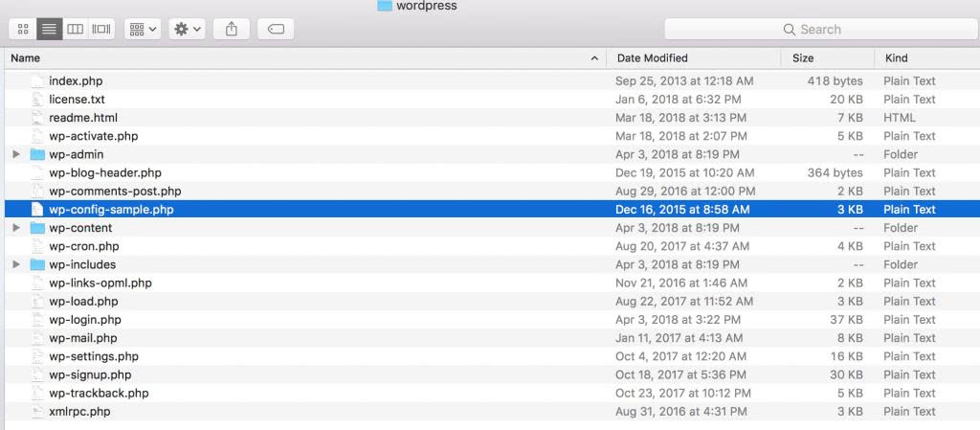The image size is (980, 430).
Task: Click the Edit Tags button
Action: (x=276, y=29)
